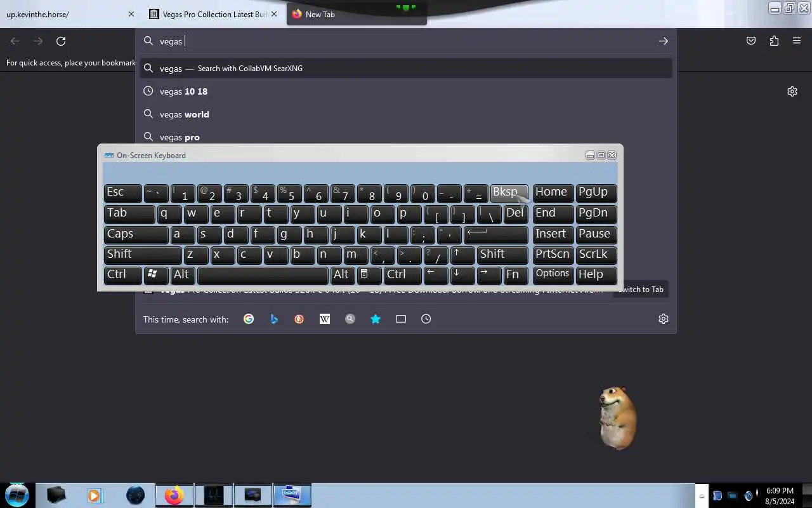Click the Enter key on On-Screen Keyboard
This screenshot has width=812, height=508.
pos(496,234)
